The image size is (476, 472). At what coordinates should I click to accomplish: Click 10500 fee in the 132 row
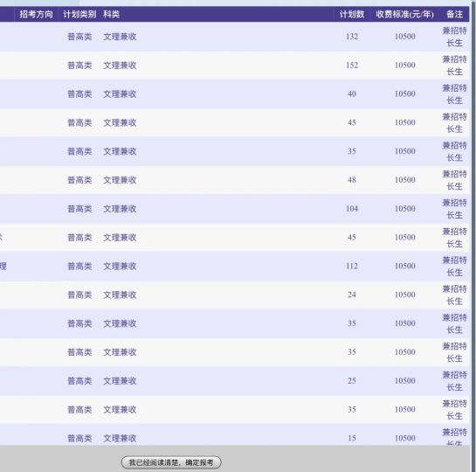pyautogui.click(x=405, y=37)
